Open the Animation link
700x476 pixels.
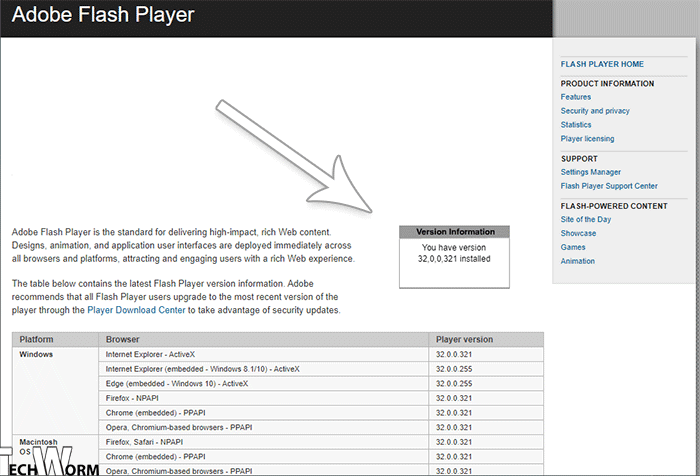[x=577, y=261]
